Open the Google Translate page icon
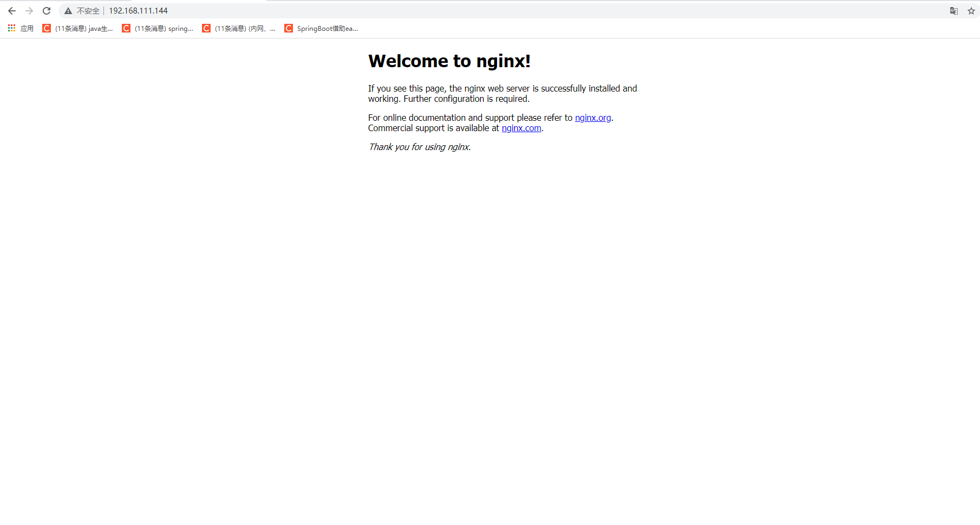 click(954, 11)
